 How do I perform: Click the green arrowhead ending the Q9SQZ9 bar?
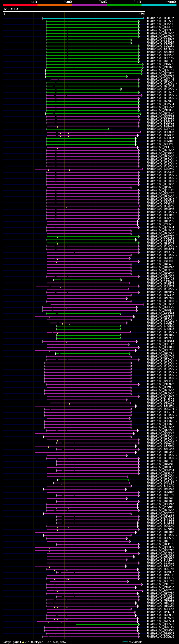tap(131, 43)
